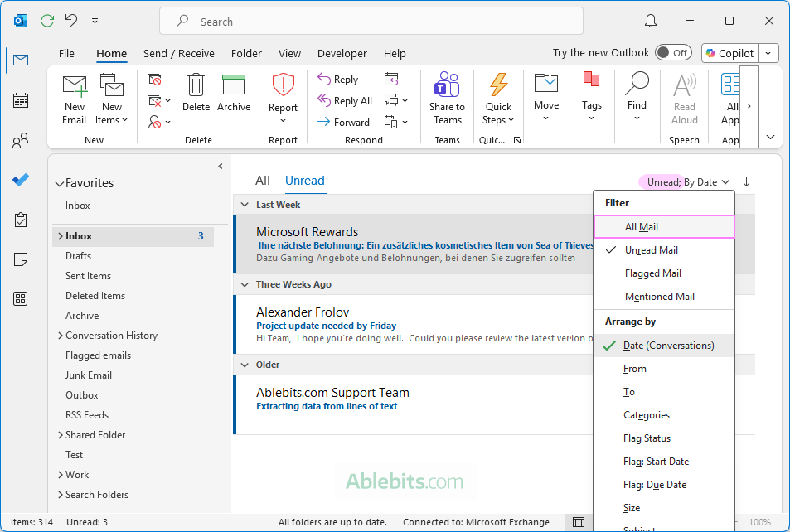Viewport: 790px width, 532px height.
Task: Open the To Do checkmark icon
Action: (x=21, y=180)
